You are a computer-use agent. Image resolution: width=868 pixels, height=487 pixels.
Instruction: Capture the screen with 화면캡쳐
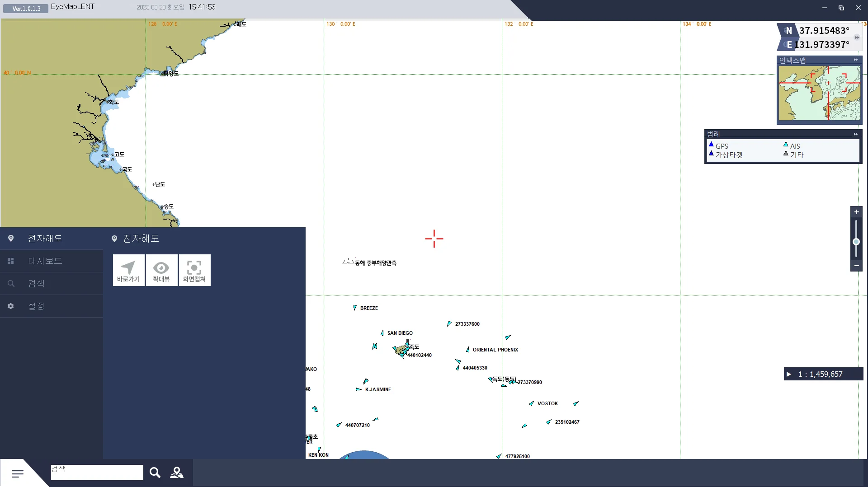click(194, 270)
